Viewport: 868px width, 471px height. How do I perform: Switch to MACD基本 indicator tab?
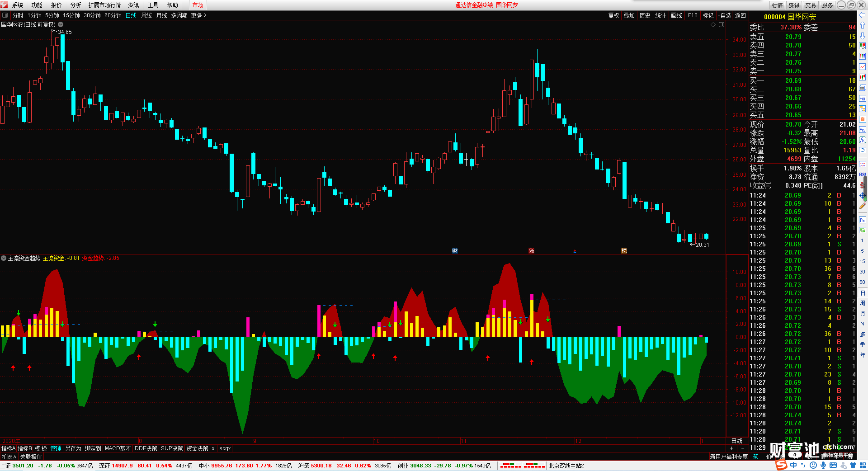point(118,448)
